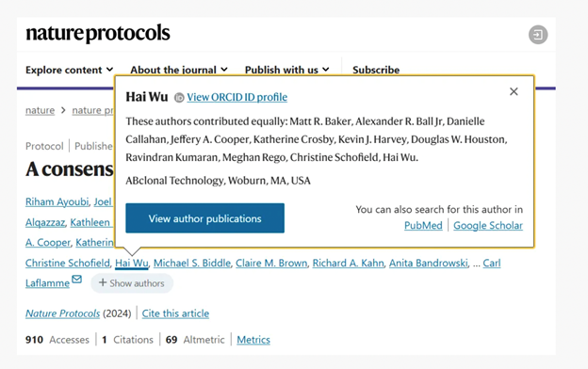Go to the Subscribe page
Viewport: 588px width, 369px height.
tap(376, 70)
